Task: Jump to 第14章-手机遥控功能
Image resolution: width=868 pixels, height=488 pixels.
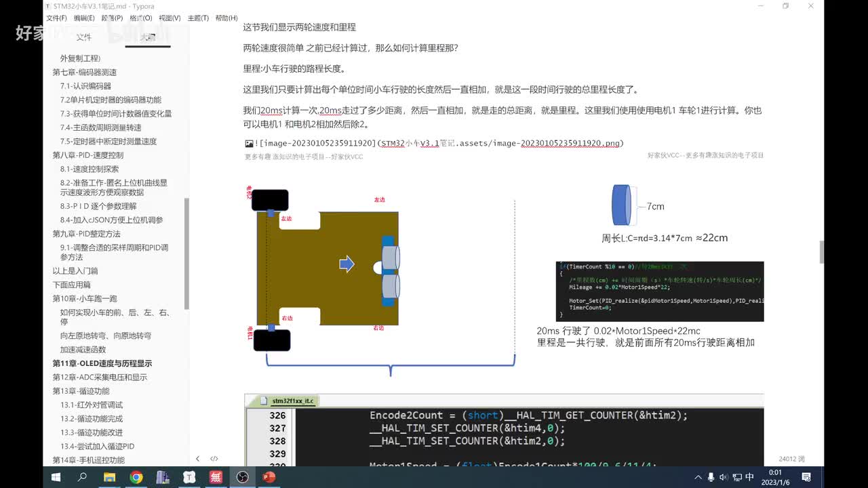Action: 88,460
